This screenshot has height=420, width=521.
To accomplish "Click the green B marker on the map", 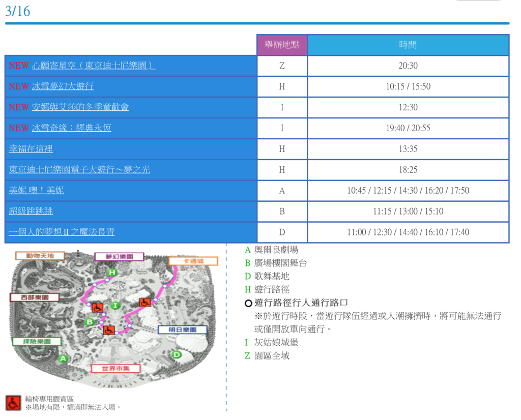I will 89,322.
